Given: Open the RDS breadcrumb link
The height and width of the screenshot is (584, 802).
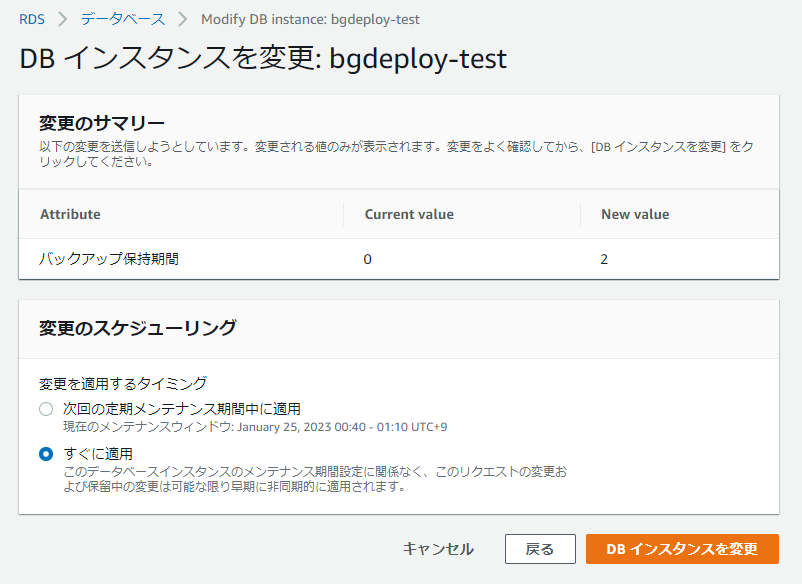Looking at the screenshot, I should tap(32, 19).
